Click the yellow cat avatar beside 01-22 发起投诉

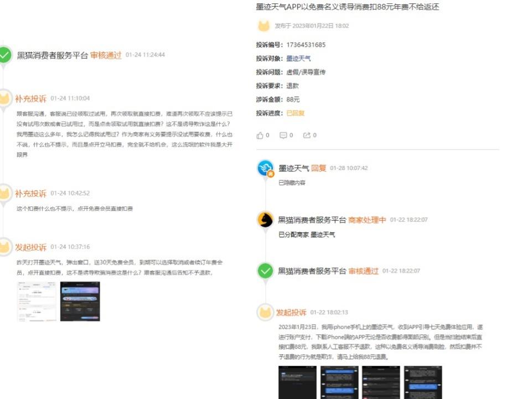(x=266, y=312)
